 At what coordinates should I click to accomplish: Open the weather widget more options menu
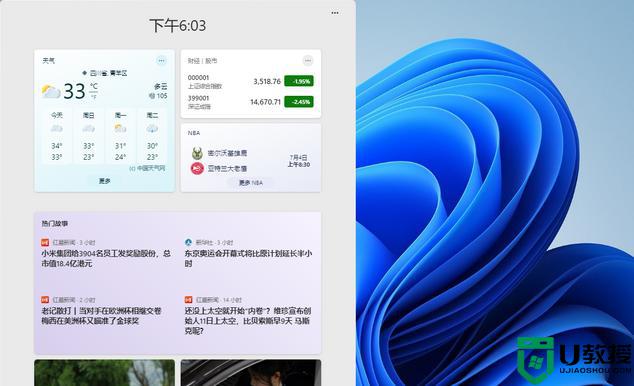click(x=161, y=61)
